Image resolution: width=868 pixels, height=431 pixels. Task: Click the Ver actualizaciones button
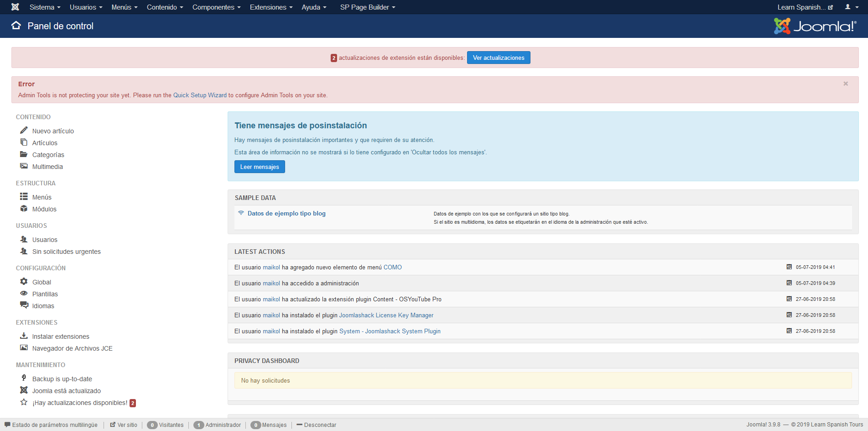(498, 58)
